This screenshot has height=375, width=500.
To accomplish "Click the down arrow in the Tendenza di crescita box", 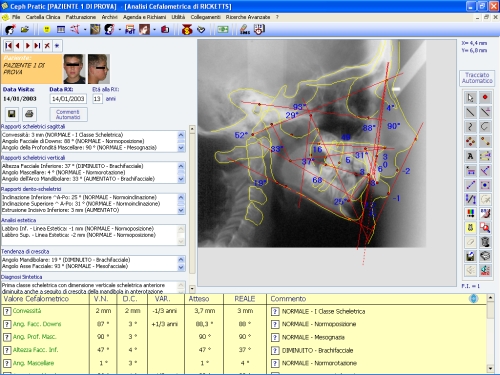I will pos(181,267).
